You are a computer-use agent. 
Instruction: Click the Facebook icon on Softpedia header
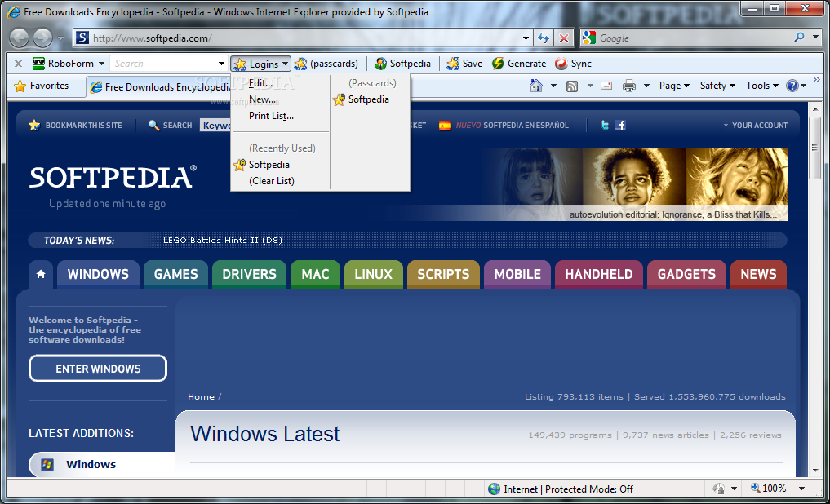(620, 125)
